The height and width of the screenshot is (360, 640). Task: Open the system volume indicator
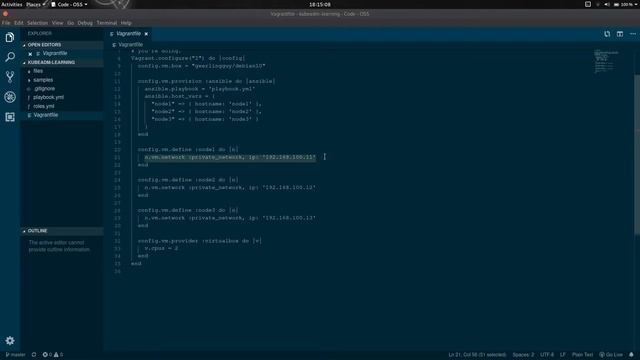(x=607, y=4)
